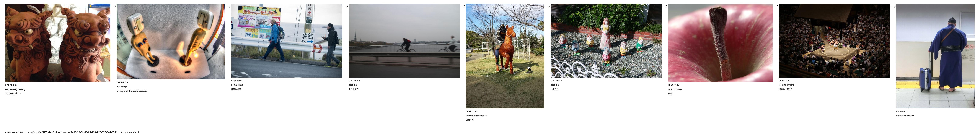Click the http://cambrian.jp link
This screenshot has width=980, height=136.
[x=130, y=132]
